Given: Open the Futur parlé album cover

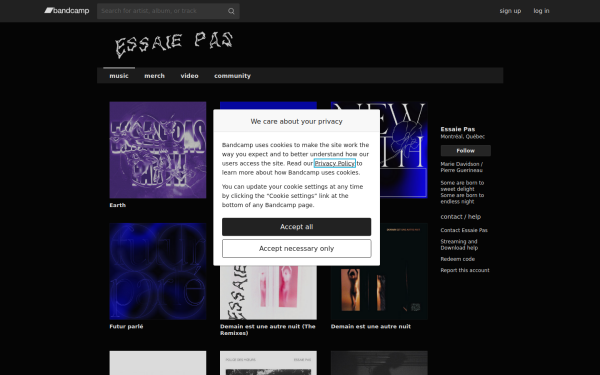Looking at the screenshot, I should (x=158, y=271).
